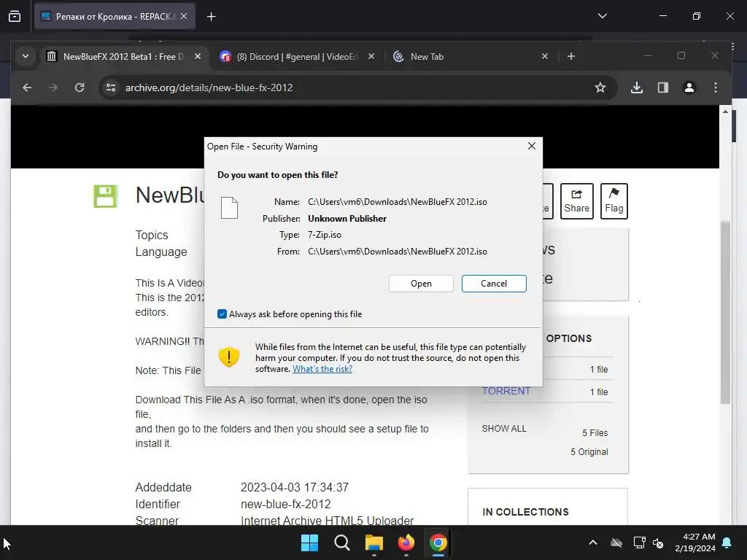Switch to New Tab tab

(x=469, y=57)
